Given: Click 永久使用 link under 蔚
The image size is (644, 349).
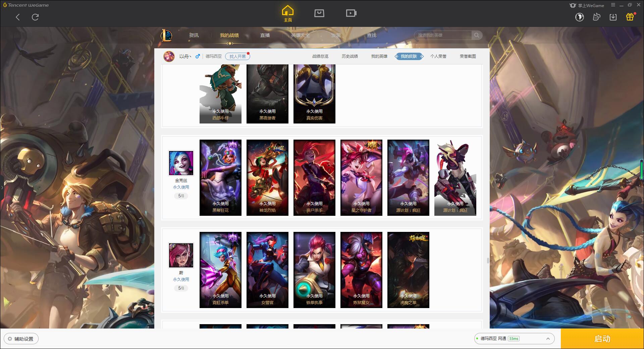Looking at the screenshot, I should click(181, 280).
